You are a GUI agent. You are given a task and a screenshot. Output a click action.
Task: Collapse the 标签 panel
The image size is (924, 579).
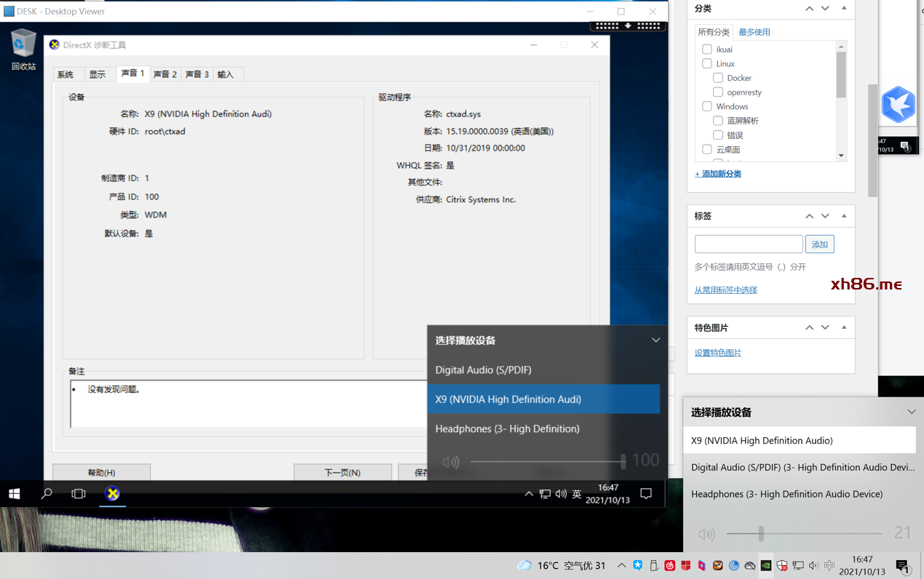(844, 216)
